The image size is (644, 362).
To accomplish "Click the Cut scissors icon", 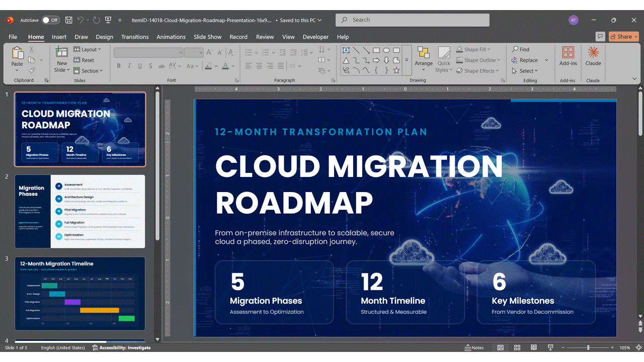I will point(31,49).
